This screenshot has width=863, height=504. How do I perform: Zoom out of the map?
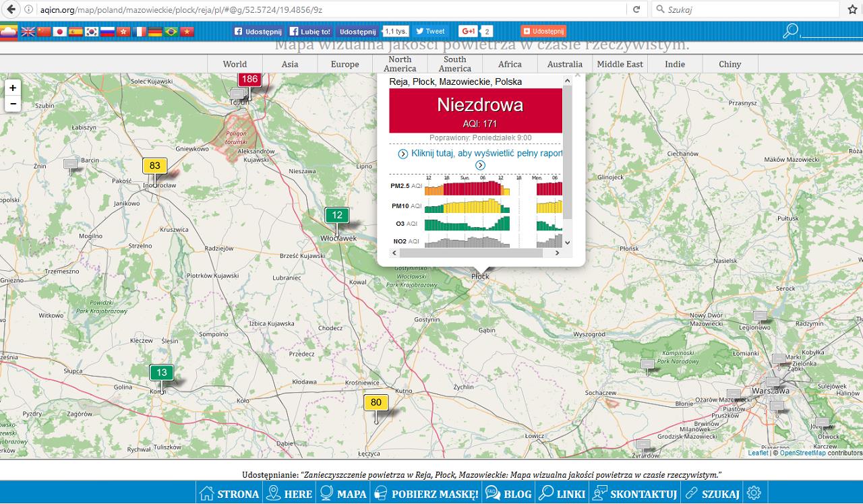[13, 104]
